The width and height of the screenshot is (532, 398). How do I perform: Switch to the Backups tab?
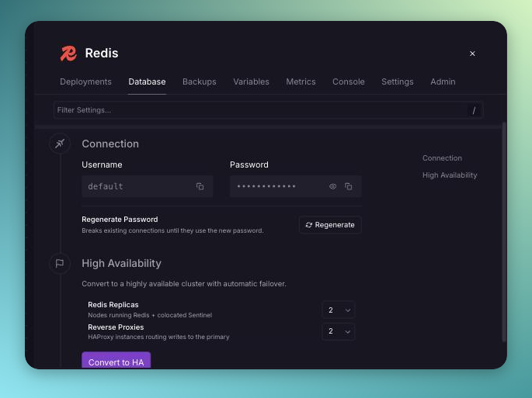click(x=200, y=81)
